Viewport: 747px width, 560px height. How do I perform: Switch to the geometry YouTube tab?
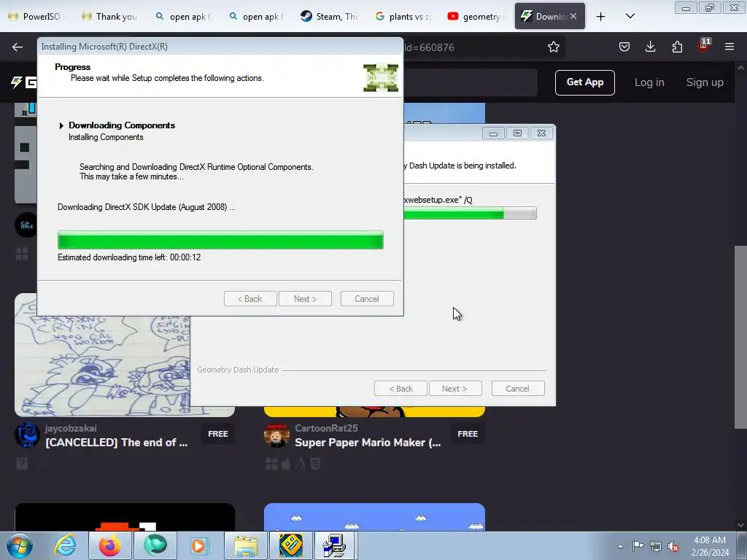tap(476, 16)
